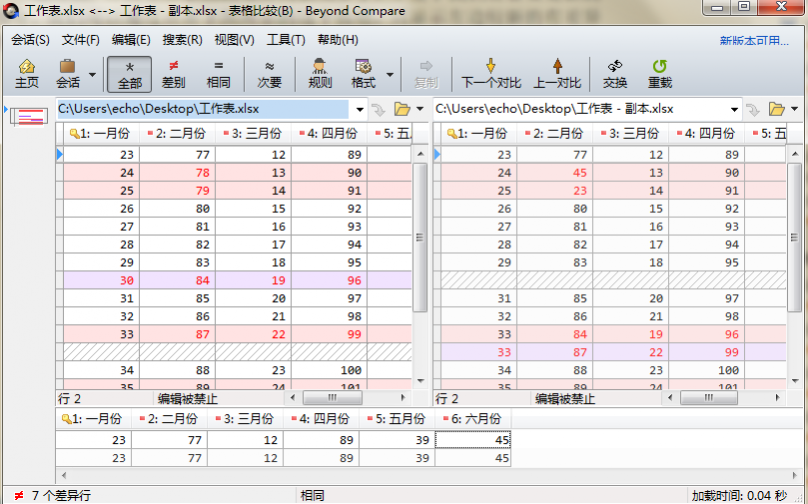
Task: Swap sides with the 交换 icon
Action: coord(615,74)
